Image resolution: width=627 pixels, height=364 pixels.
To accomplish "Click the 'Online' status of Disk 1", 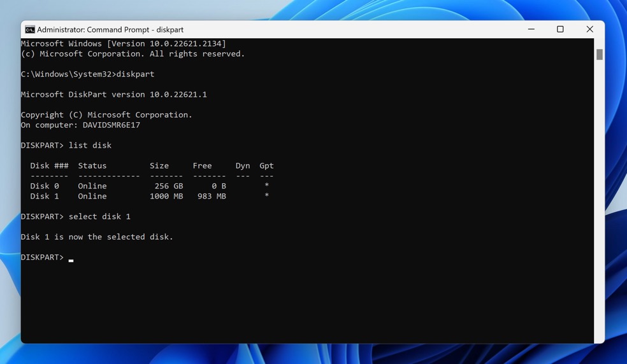I will coord(92,196).
